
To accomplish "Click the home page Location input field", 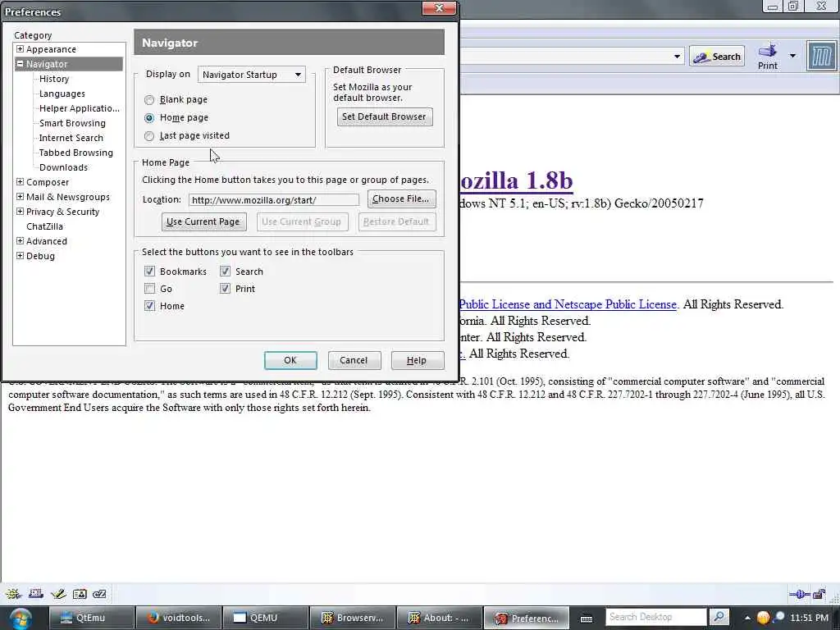I will click(274, 200).
